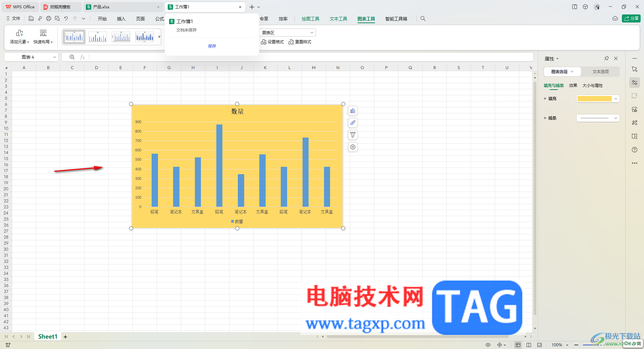Switch to Page Layout view in status bar
The height and width of the screenshot is (349, 644).
[539, 345]
